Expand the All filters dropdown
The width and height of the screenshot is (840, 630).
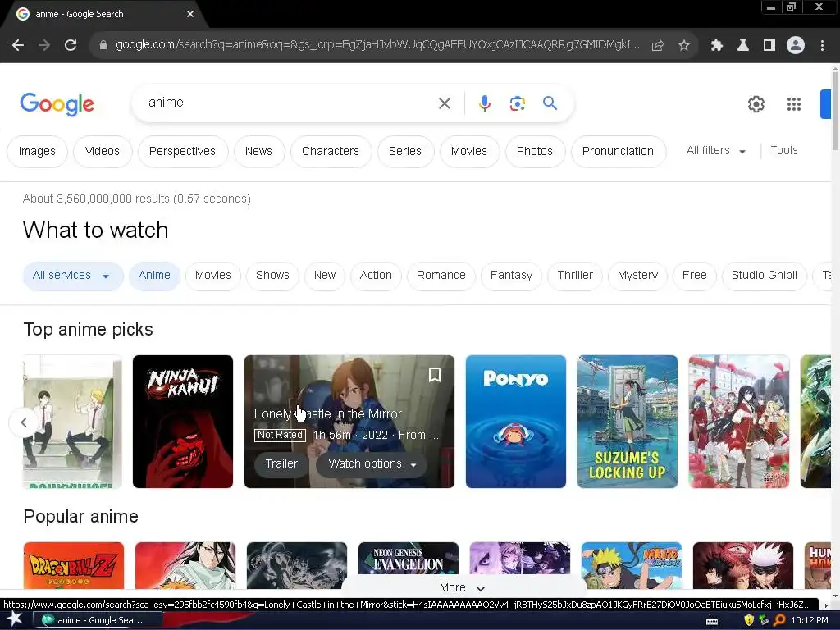pyautogui.click(x=715, y=151)
